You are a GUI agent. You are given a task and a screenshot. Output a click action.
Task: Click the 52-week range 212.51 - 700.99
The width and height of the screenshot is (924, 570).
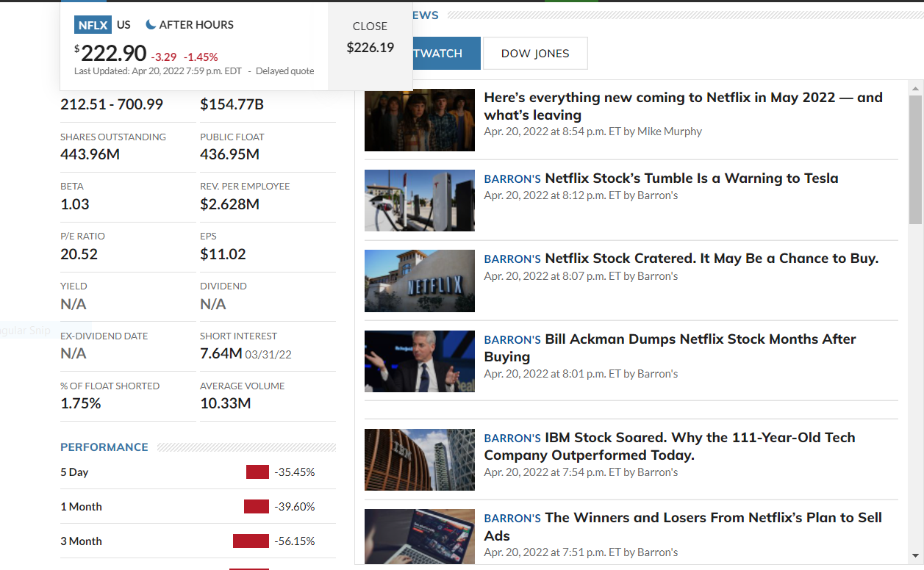(112, 104)
